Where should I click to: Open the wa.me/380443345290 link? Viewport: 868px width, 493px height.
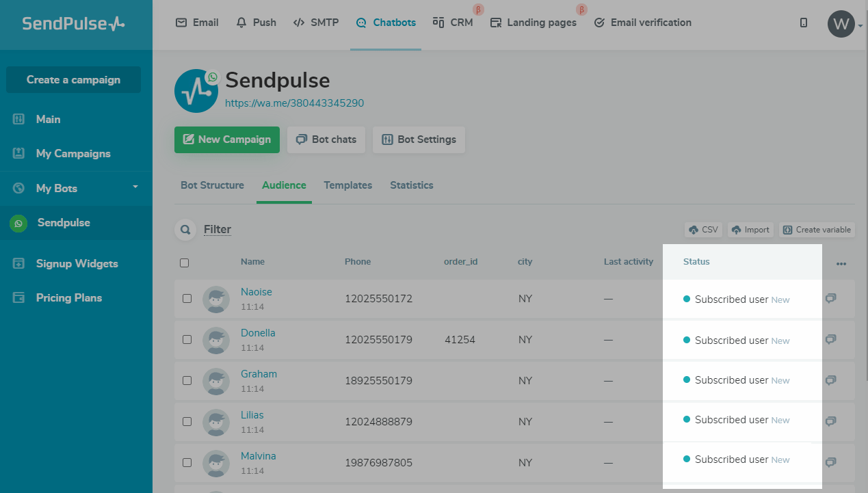[x=295, y=103]
